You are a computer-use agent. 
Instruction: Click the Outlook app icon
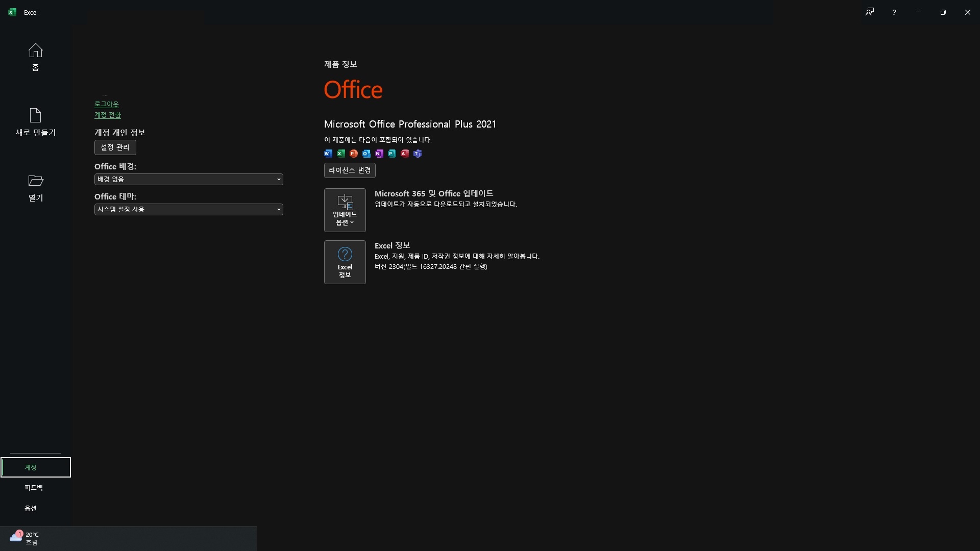(x=366, y=154)
